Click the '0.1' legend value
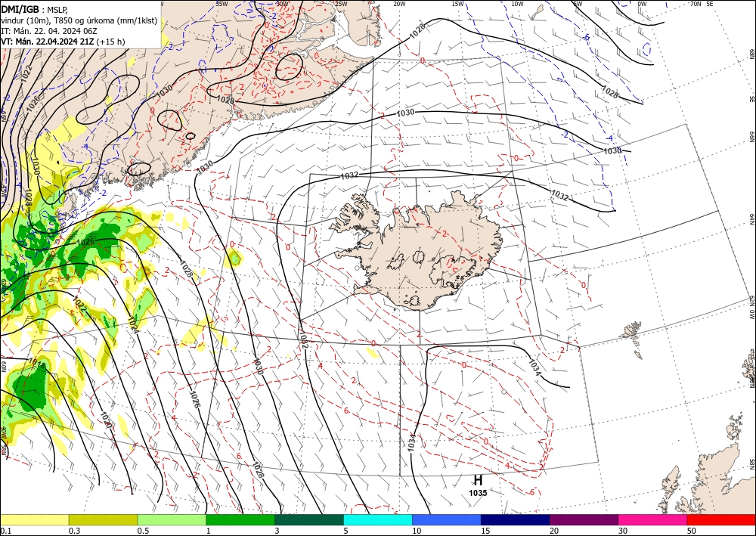Image resolution: width=756 pixels, height=536 pixels. (x=5, y=531)
